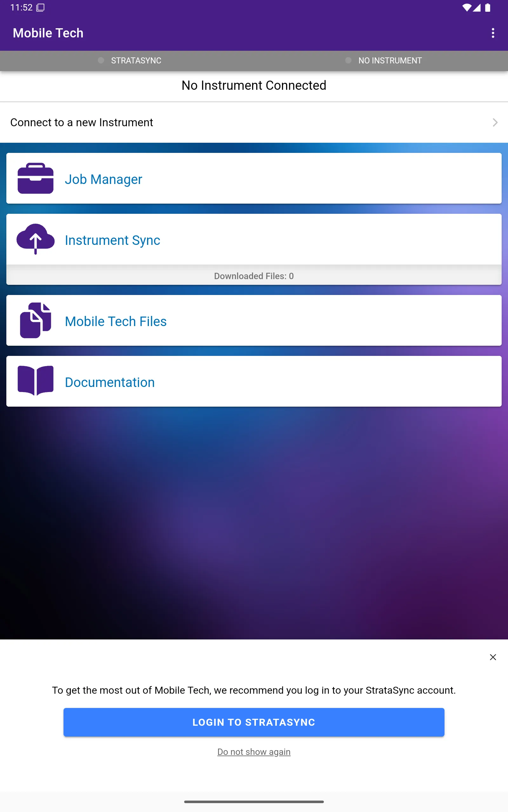Tap the 11:52 clock in status bar
This screenshot has width=508, height=812.
[x=21, y=7]
